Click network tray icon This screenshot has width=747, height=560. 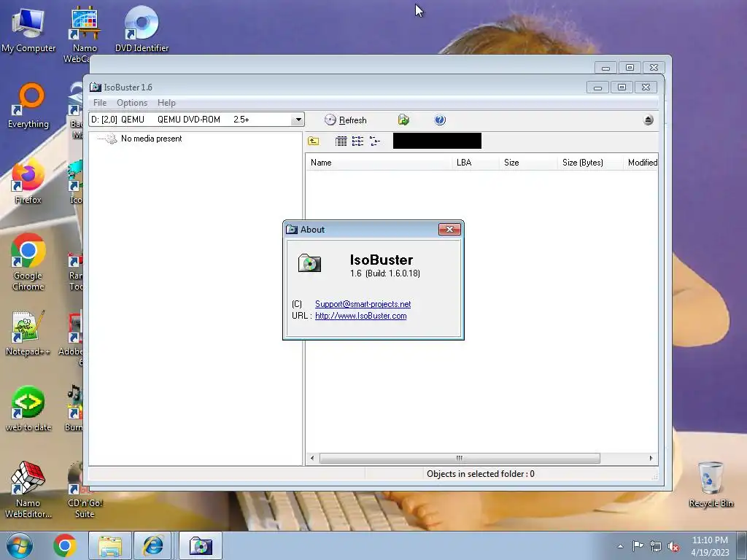656,546
